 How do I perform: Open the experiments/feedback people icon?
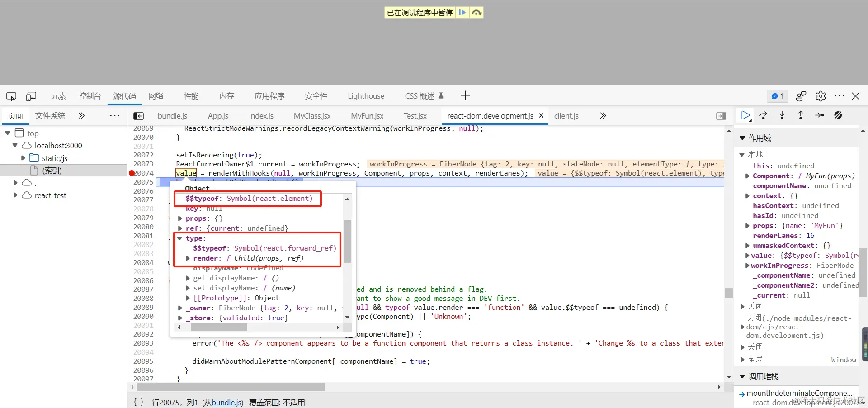[801, 96]
